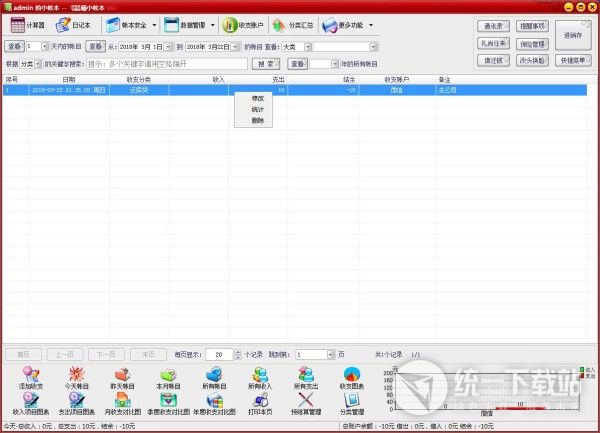Show 本月帐目 this month's entries
The image size is (600, 433).
[x=168, y=378]
